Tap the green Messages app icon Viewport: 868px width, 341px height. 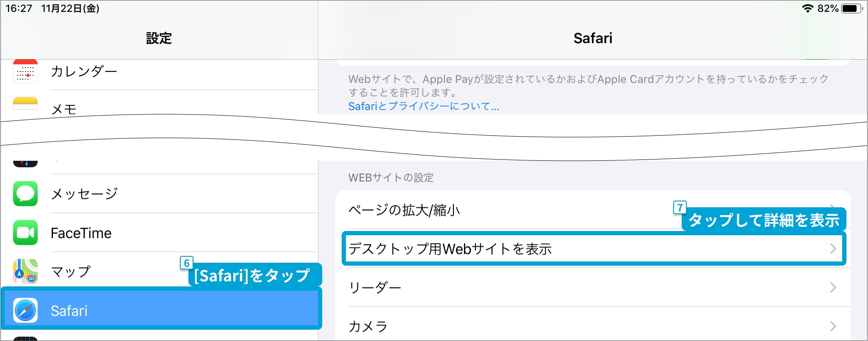click(25, 194)
